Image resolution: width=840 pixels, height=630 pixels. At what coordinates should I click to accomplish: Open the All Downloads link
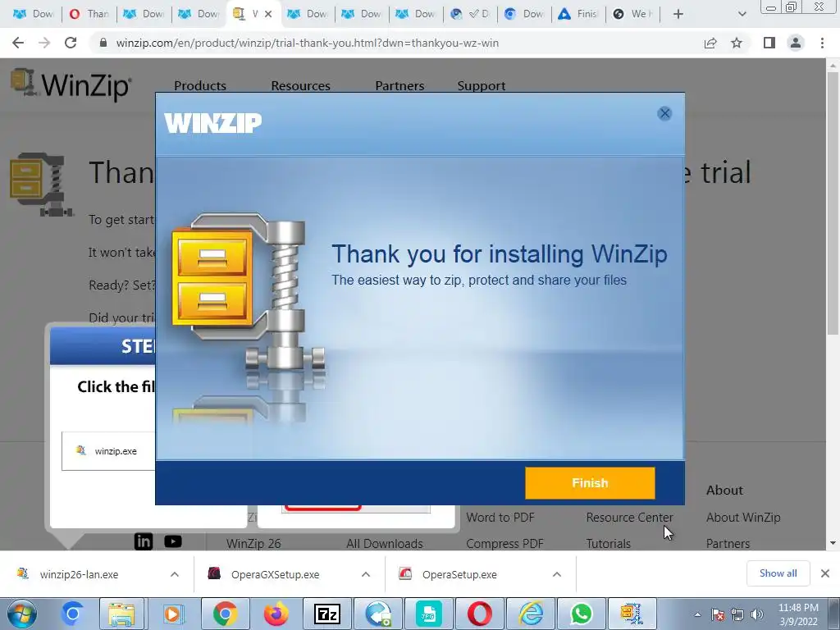(x=384, y=543)
